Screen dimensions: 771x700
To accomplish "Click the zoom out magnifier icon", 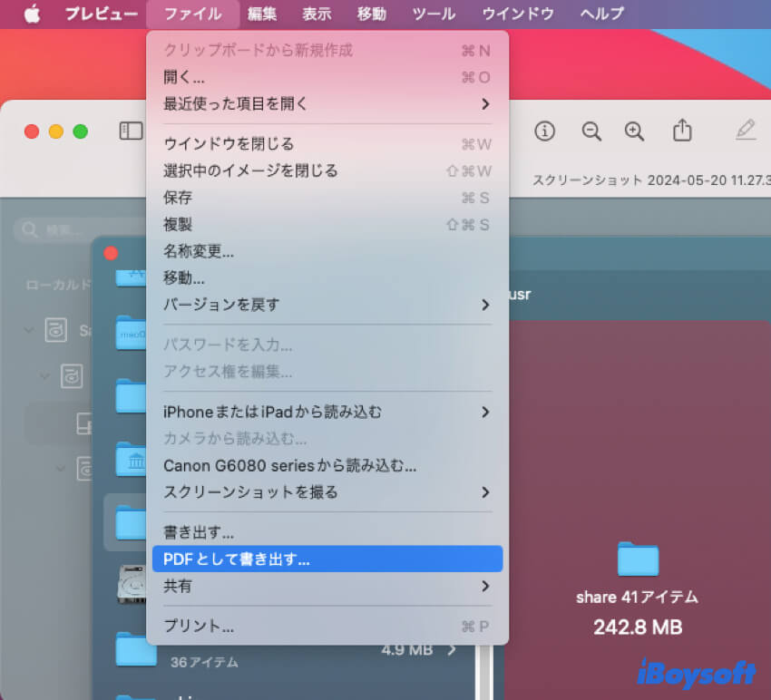I will [x=591, y=131].
